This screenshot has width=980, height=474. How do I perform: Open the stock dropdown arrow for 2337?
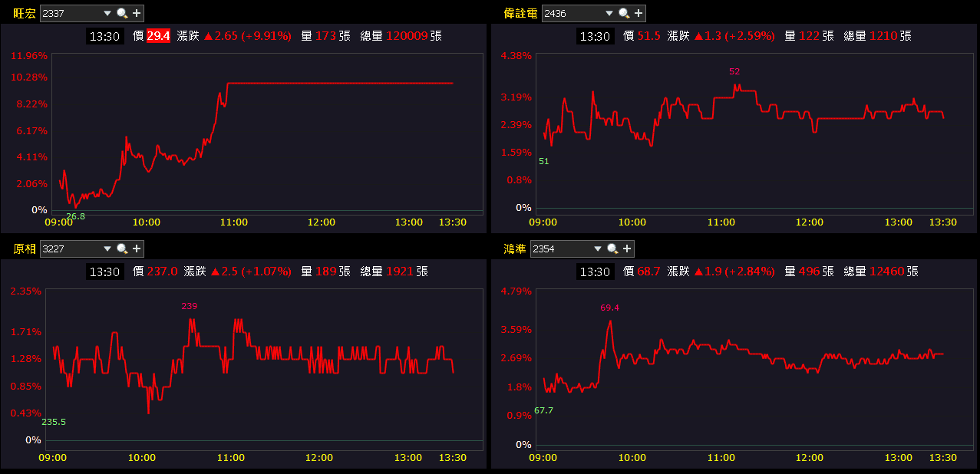click(x=107, y=13)
